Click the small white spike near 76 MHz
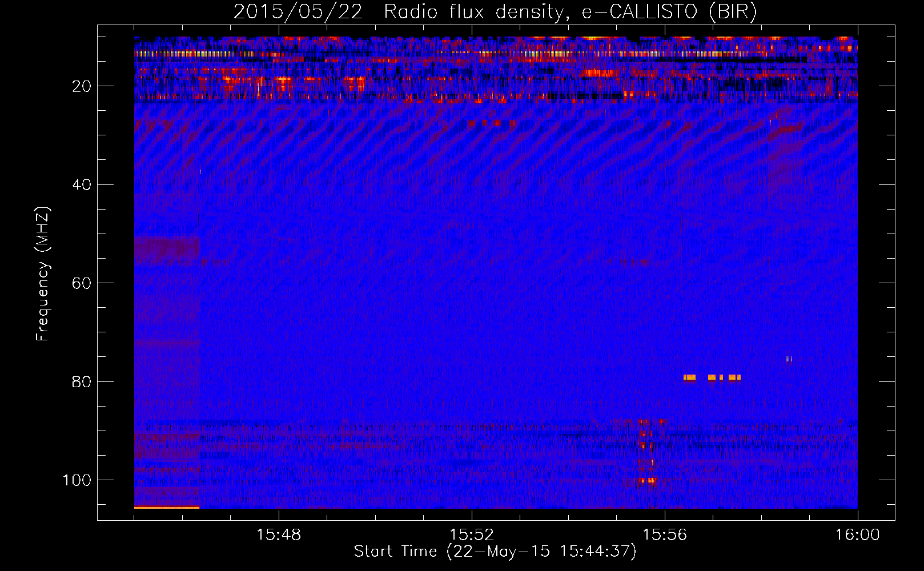Screen dimensions: 924x571 coord(789,359)
